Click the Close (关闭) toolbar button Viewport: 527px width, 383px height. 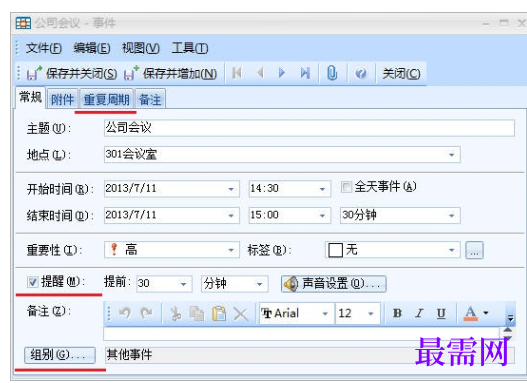(401, 73)
